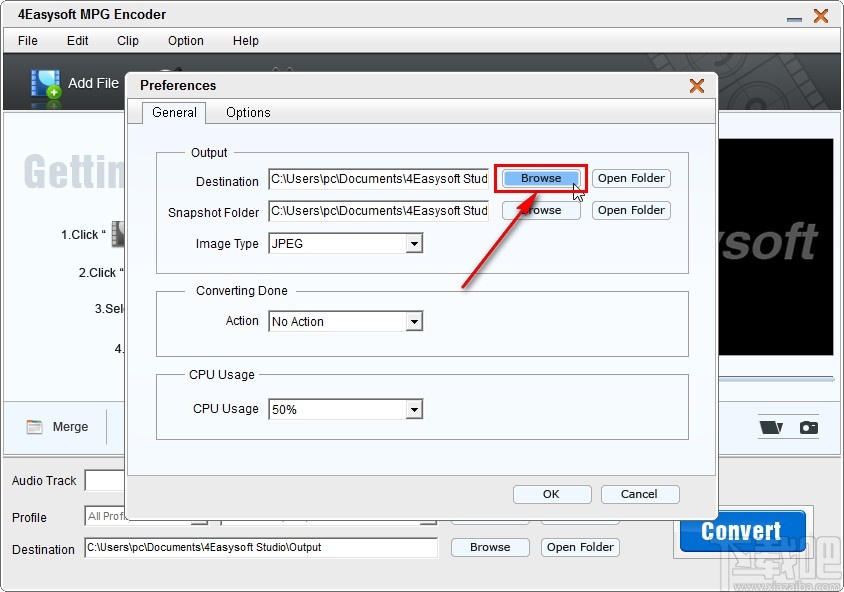The height and width of the screenshot is (592, 844).
Task: Expand the CPU Usage 50% dropdown
Action: [413, 410]
